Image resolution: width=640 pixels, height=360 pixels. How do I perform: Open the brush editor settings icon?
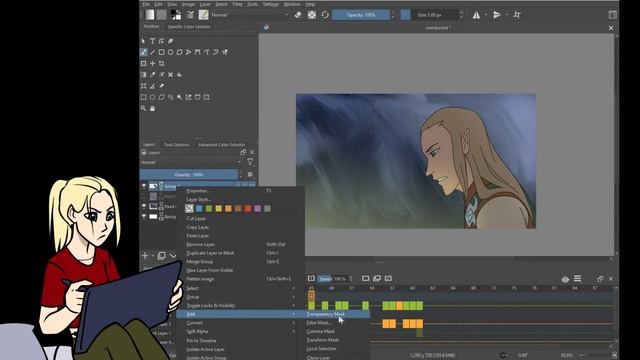pyautogui.click(x=190, y=15)
